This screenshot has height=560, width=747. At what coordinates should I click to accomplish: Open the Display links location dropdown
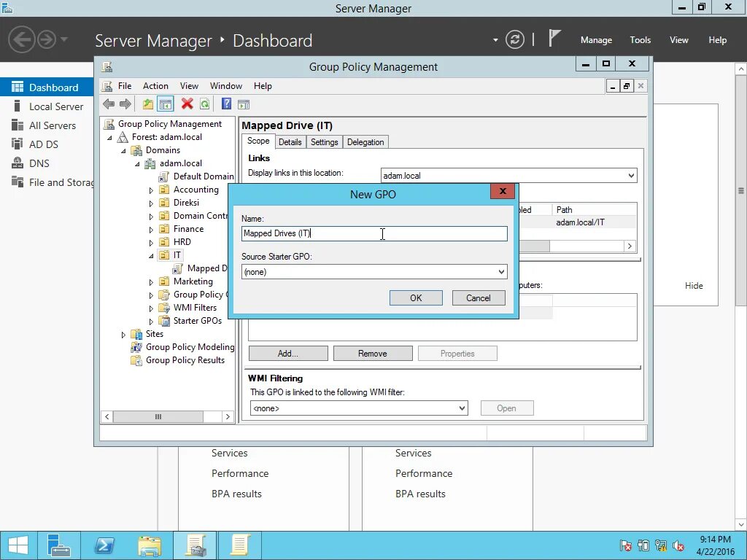pyautogui.click(x=631, y=175)
